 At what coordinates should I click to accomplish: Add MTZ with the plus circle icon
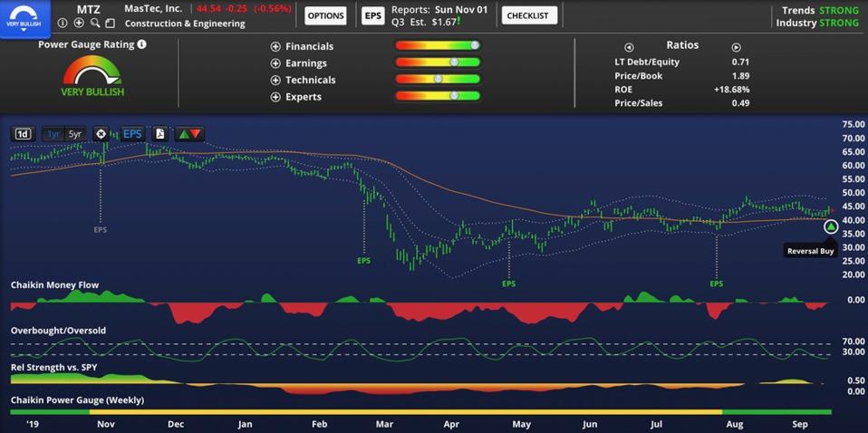tap(79, 24)
